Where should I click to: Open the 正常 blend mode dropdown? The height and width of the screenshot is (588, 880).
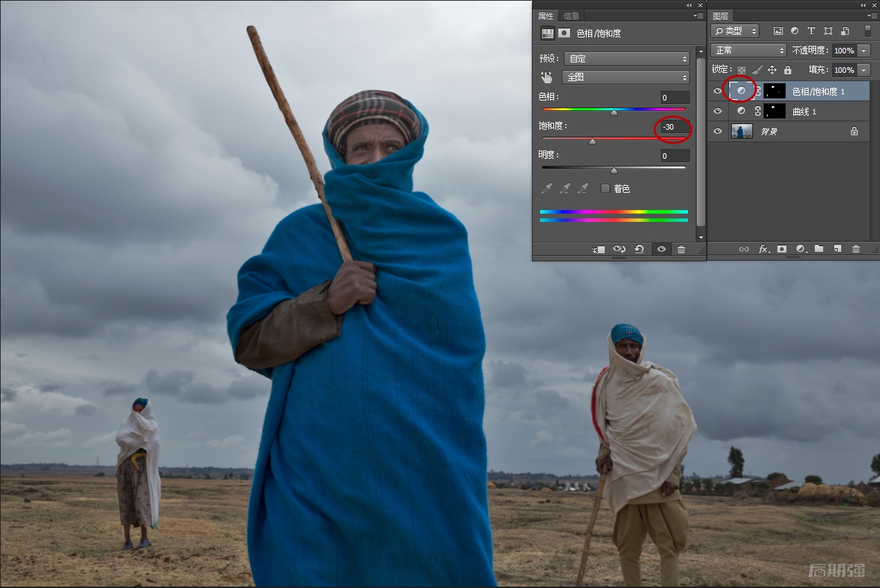pyautogui.click(x=749, y=51)
